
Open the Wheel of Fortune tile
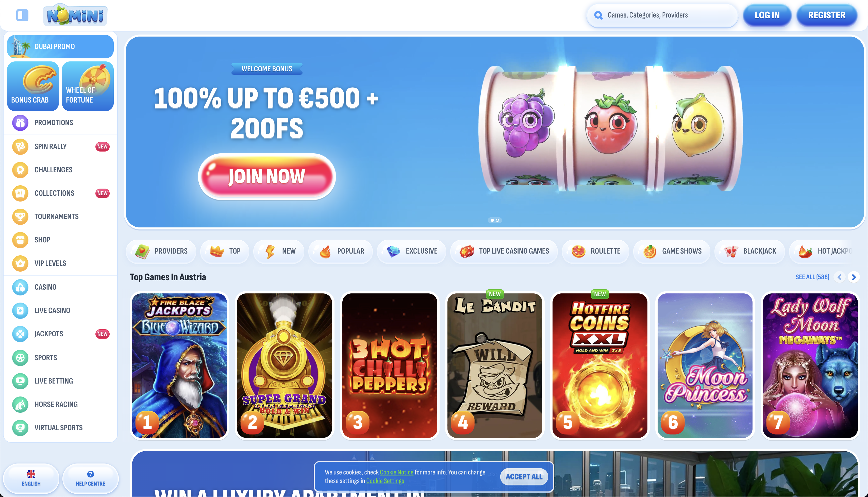coord(88,86)
